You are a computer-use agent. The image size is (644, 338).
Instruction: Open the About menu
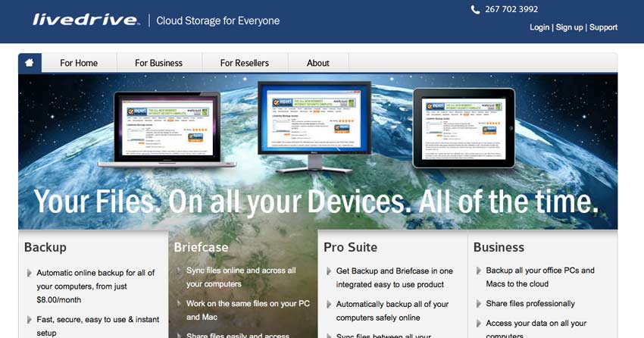tap(318, 63)
